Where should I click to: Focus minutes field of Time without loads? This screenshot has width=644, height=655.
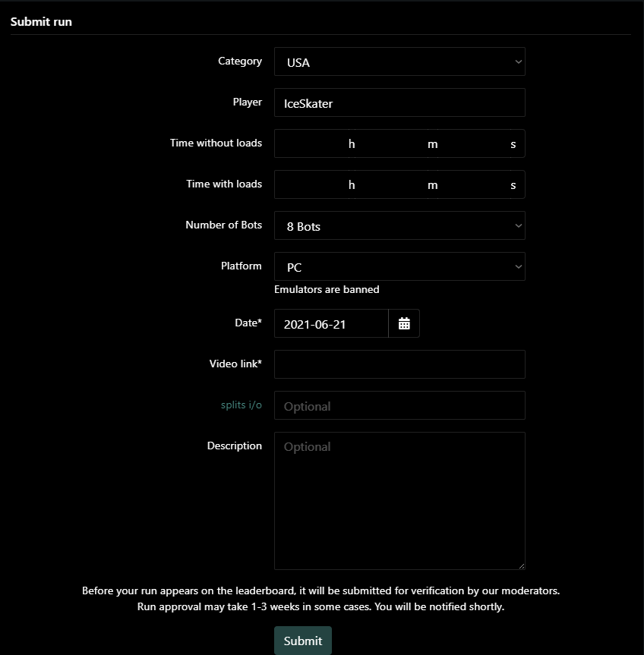[391, 143]
